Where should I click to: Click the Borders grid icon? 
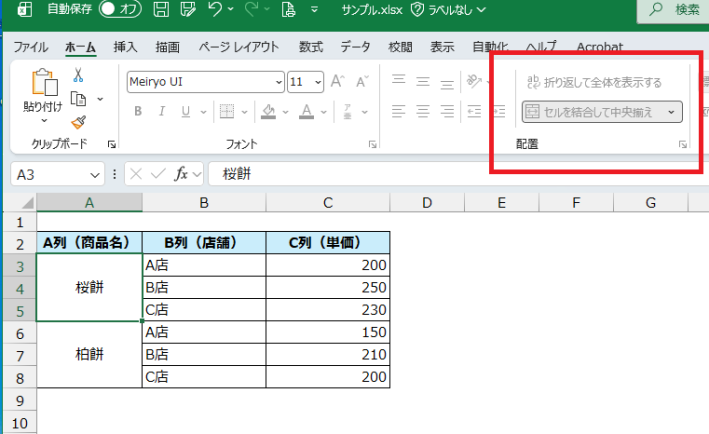pos(227,111)
